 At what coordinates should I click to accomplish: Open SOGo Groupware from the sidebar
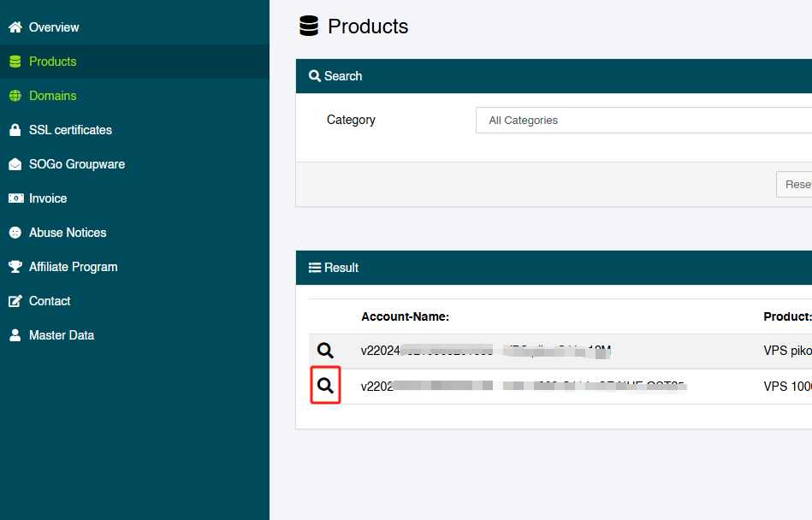[76, 164]
